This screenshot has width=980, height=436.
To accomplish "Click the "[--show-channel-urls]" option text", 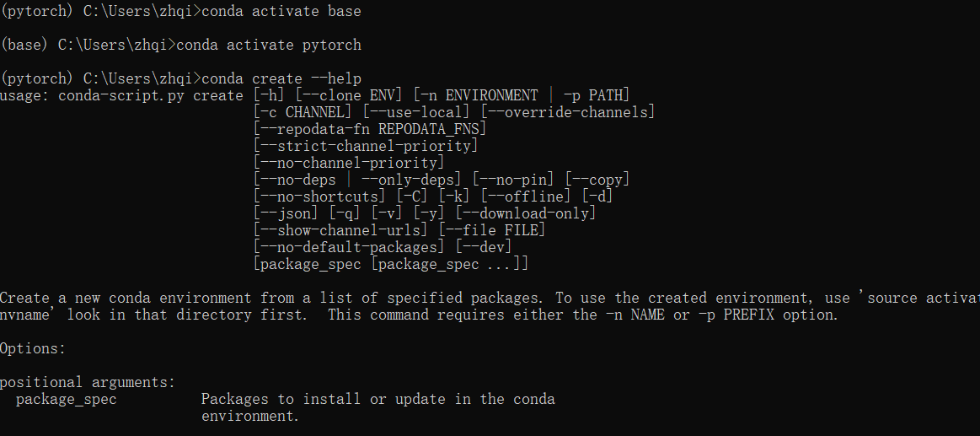I will 340,230.
